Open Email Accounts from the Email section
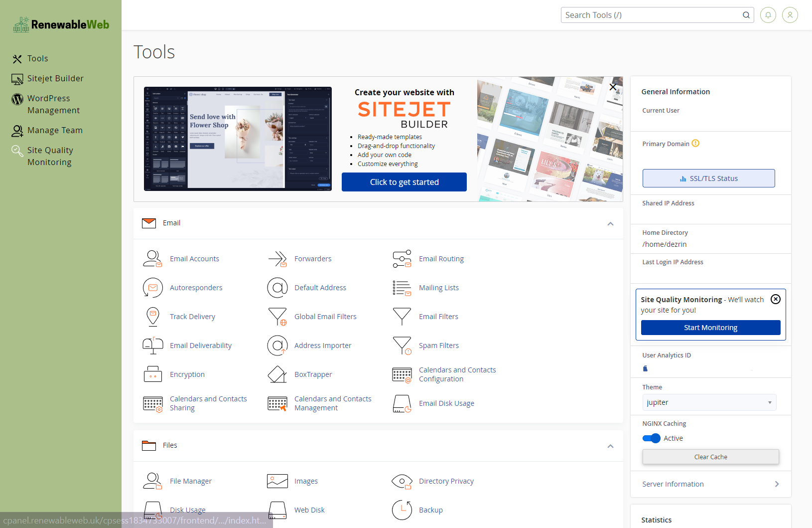 click(x=194, y=258)
